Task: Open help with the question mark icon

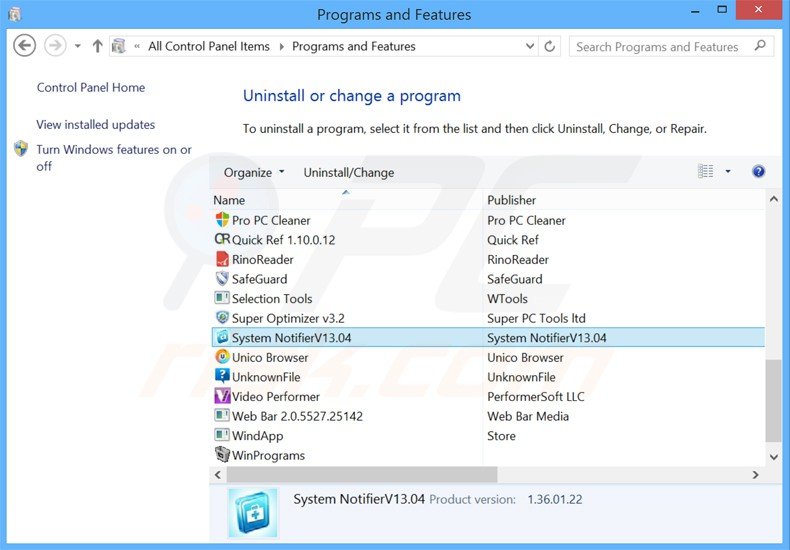Action: pos(758,172)
